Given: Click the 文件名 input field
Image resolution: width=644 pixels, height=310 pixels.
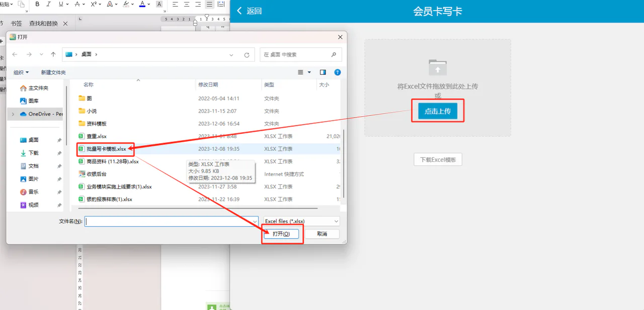Looking at the screenshot, I should pyautogui.click(x=172, y=221).
